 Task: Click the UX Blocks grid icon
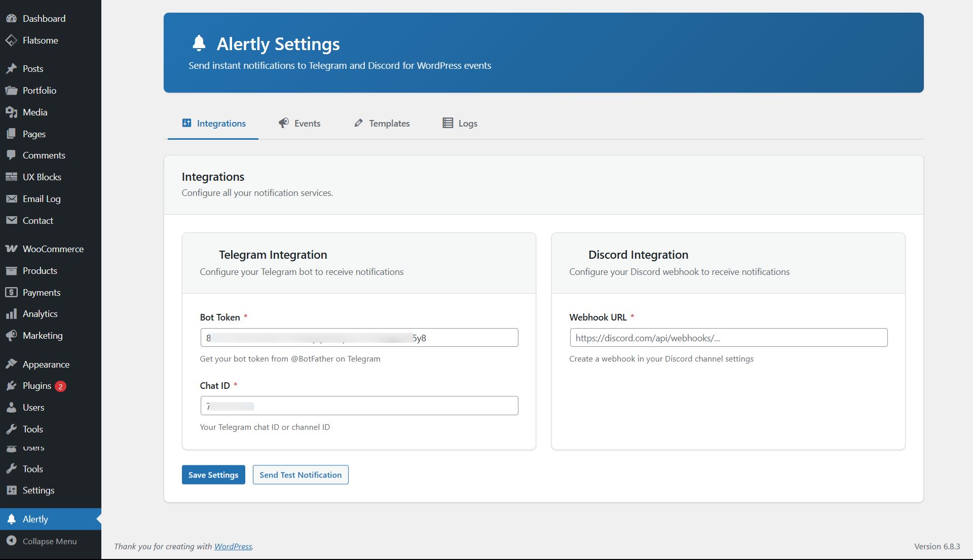coord(11,177)
